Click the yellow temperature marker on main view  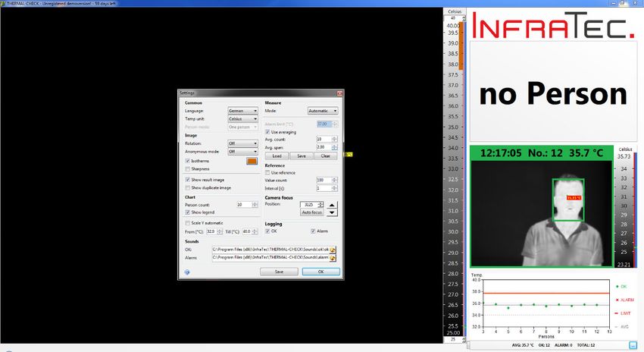click(x=349, y=154)
